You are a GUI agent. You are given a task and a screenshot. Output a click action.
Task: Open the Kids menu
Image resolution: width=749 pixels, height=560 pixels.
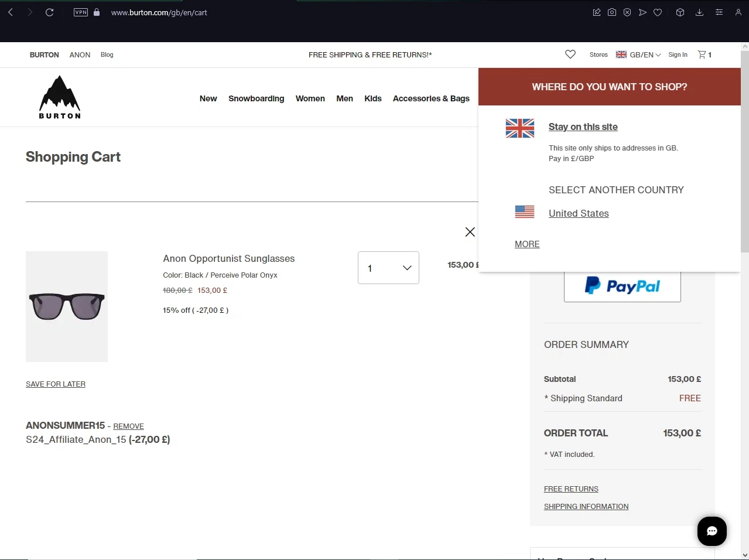(373, 98)
